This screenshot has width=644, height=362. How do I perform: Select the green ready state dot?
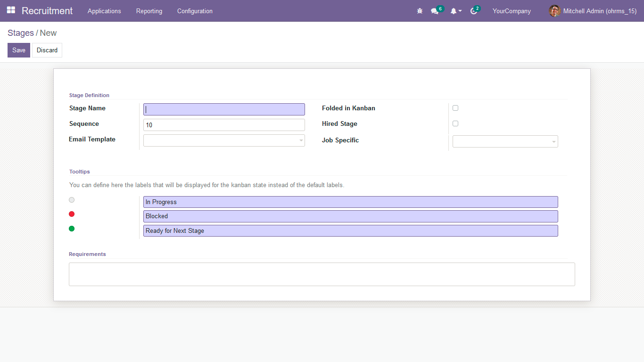(72, 229)
